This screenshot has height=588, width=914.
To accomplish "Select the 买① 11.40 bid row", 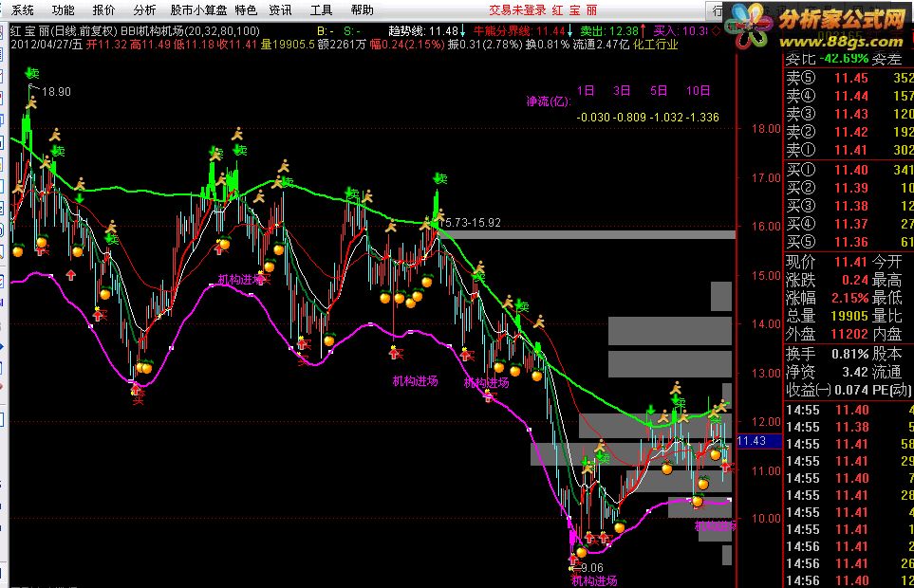I will pyautogui.click(x=849, y=170).
